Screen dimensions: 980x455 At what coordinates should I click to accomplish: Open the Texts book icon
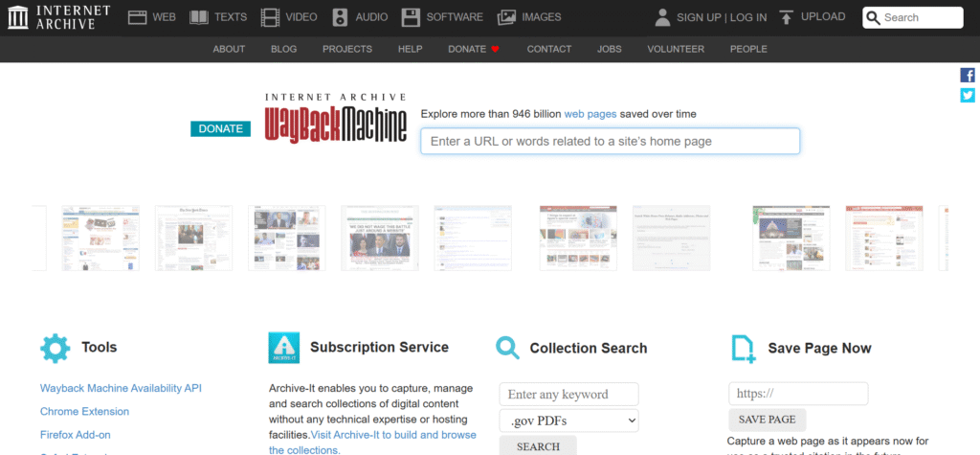[x=199, y=17]
